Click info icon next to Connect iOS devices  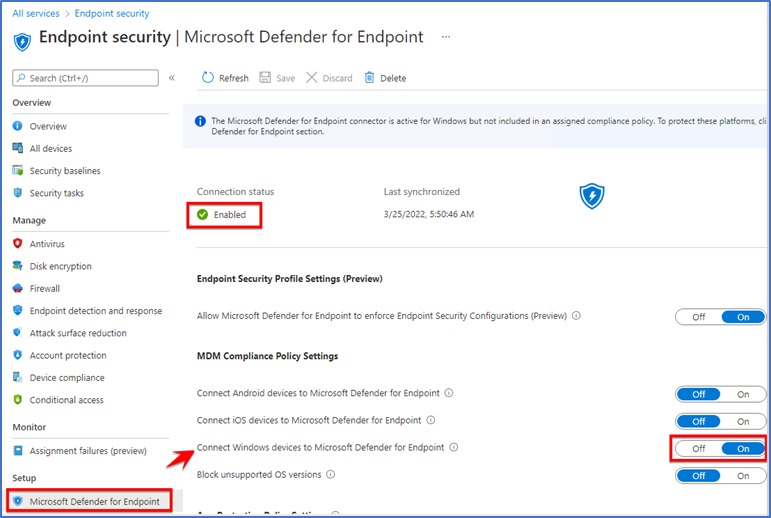coord(431,420)
